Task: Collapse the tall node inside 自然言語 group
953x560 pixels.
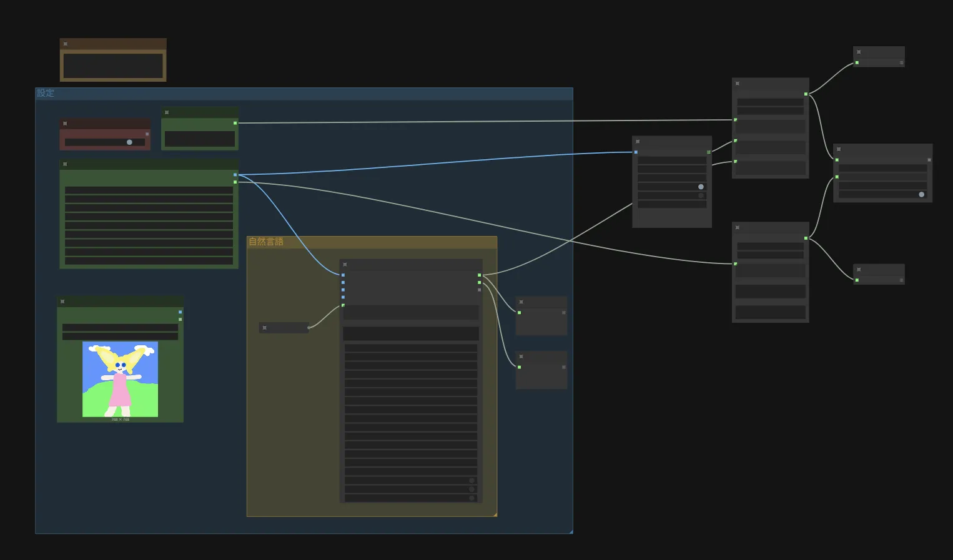Action: pyautogui.click(x=345, y=265)
